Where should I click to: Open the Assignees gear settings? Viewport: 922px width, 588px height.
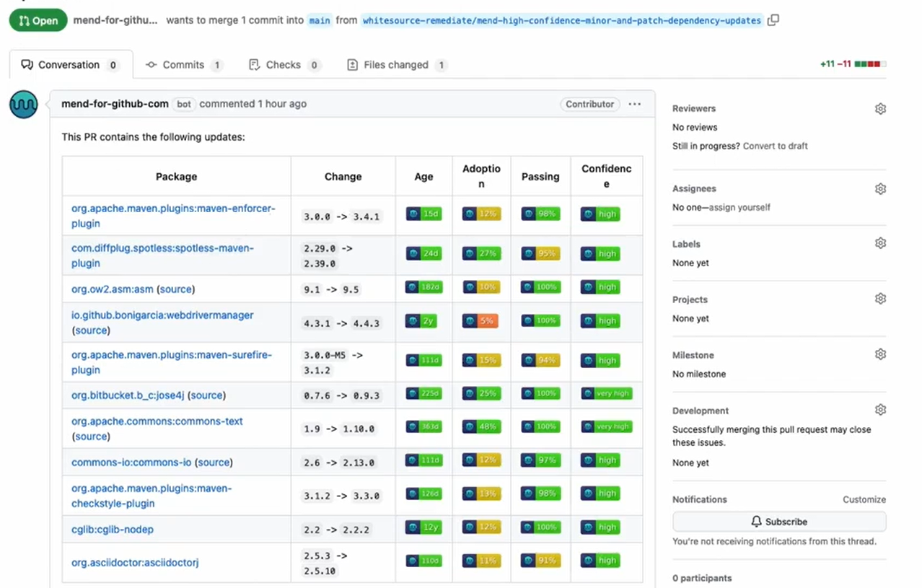click(x=880, y=189)
